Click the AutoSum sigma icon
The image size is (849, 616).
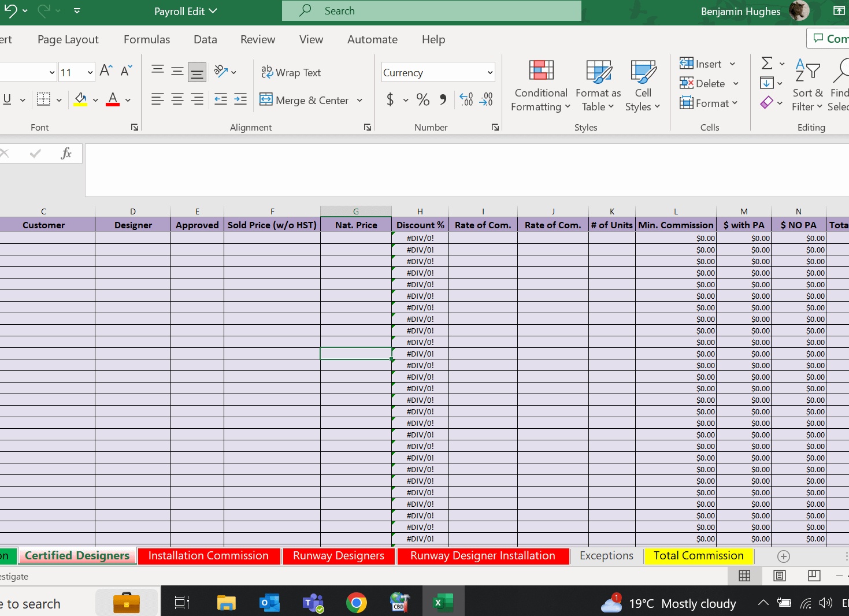767,64
